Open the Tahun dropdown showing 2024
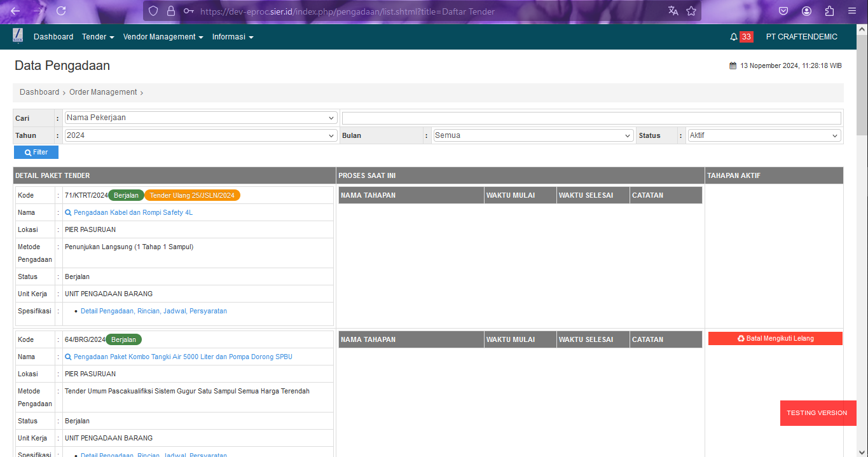The image size is (868, 457). pos(200,135)
